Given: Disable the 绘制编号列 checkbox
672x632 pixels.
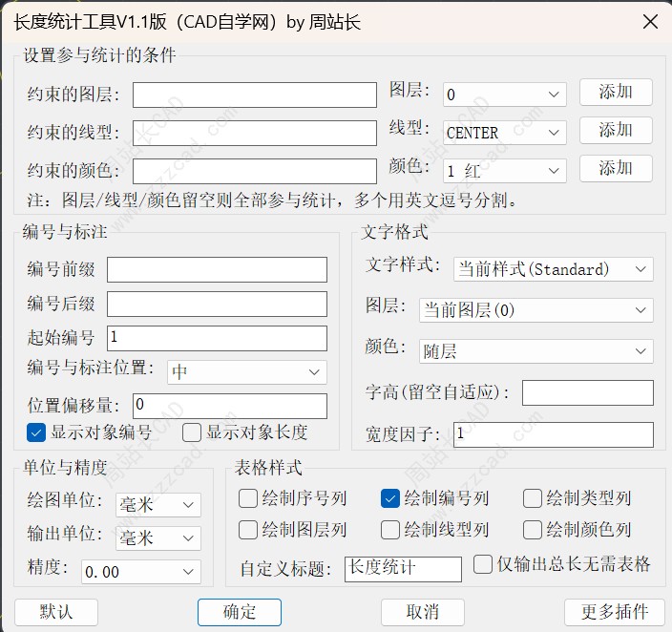Looking at the screenshot, I should tap(389, 498).
